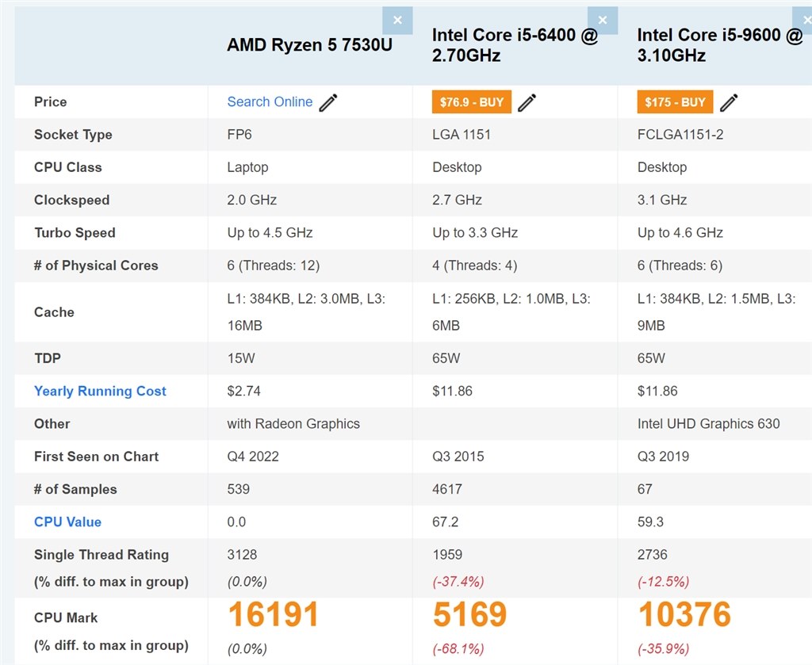The image size is (812, 665).
Task: Click 3128 single thread rating
Action: click(242, 555)
